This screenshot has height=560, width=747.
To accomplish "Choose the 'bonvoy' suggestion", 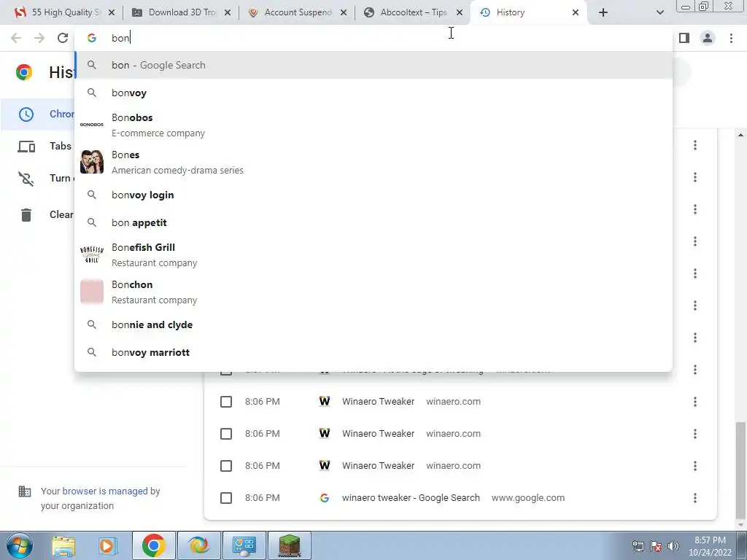I will tap(373, 93).
